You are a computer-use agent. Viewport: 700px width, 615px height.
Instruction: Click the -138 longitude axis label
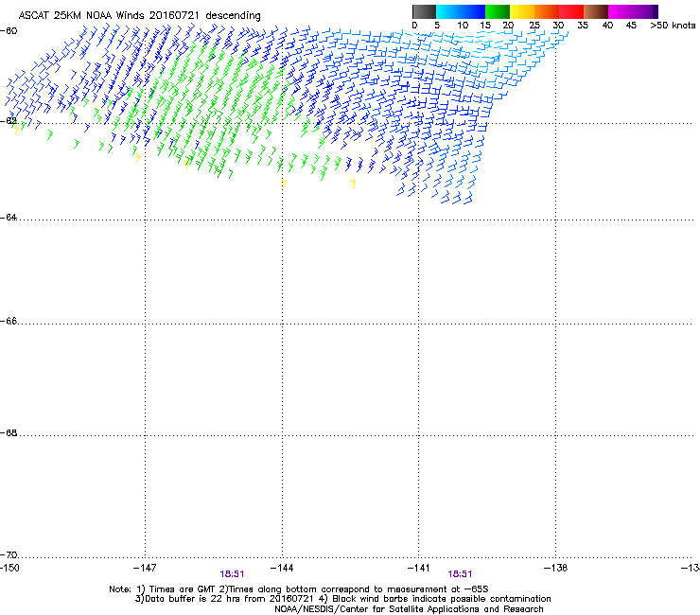[x=555, y=568]
